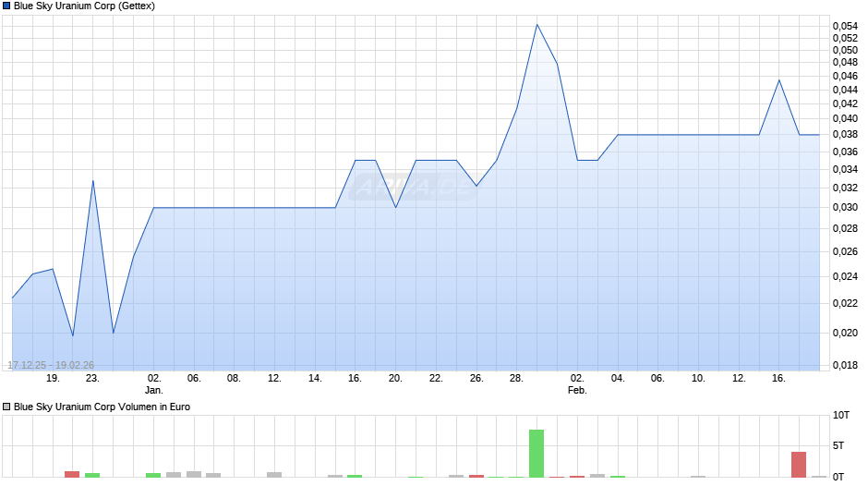The height and width of the screenshot is (486, 868).
Task: Click the y-axis label '0,034'
Action: click(845, 170)
